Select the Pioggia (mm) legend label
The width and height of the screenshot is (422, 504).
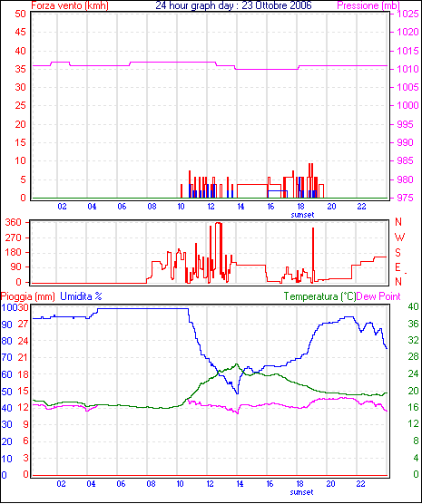[x=28, y=296]
